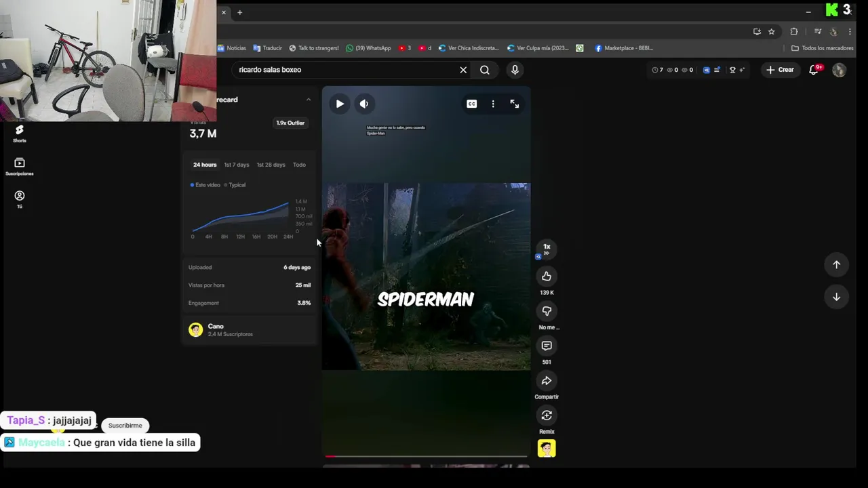Screen dimensions: 868x488
Task: Open the account profile avatar
Action: 839,70
